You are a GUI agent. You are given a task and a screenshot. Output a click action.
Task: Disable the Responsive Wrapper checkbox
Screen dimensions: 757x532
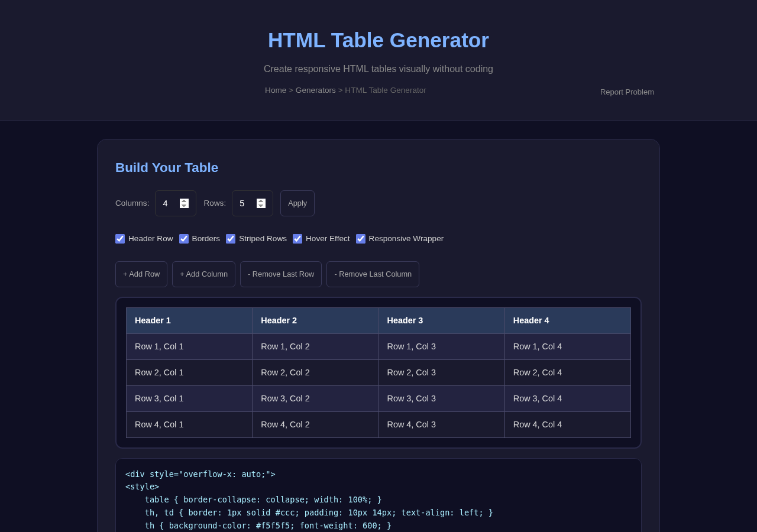(x=361, y=239)
